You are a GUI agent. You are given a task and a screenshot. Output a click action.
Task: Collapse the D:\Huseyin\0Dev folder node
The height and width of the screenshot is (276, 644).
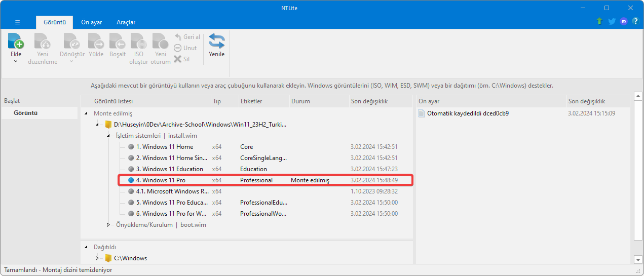coord(97,125)
